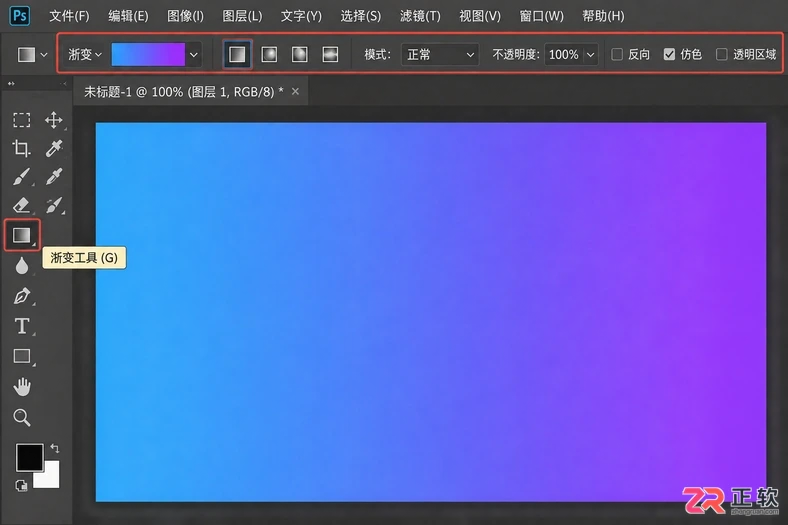Select the Rectangle shape tool
This screenshot has width=788, height=525.
(x=22, y=356)
